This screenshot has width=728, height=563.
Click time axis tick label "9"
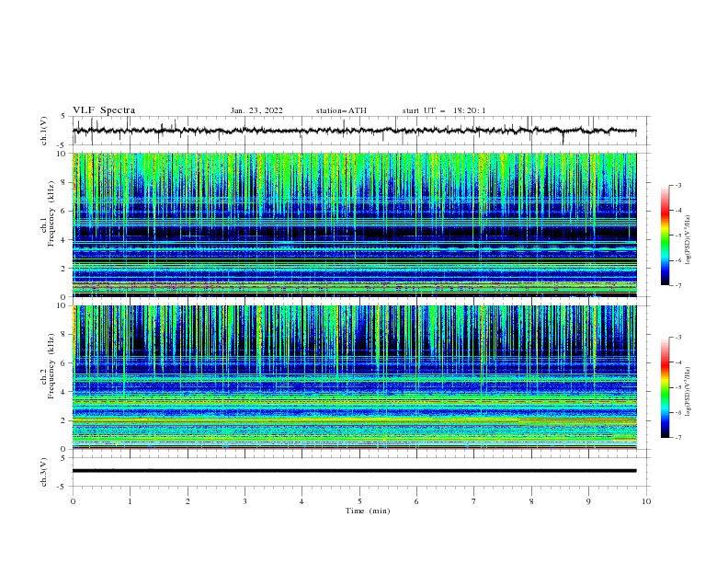[x=588, y=501]
